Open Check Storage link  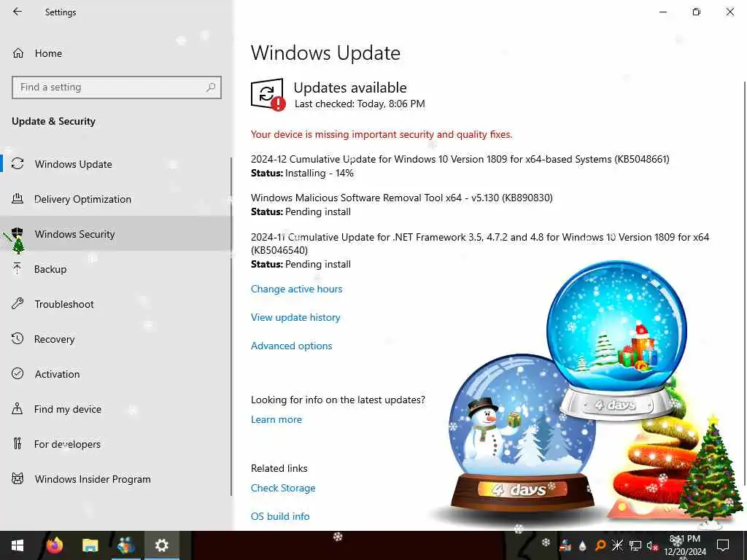(x=283, y=488)
